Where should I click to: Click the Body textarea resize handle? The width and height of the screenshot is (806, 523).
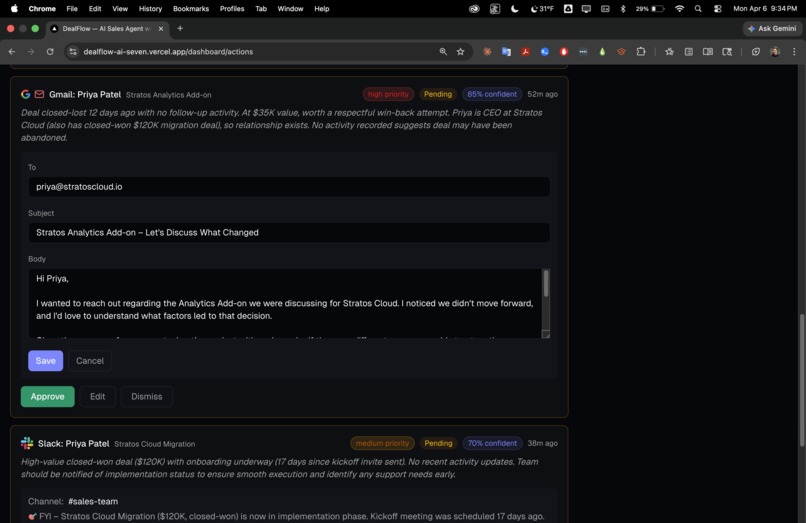tap(546, 334)
